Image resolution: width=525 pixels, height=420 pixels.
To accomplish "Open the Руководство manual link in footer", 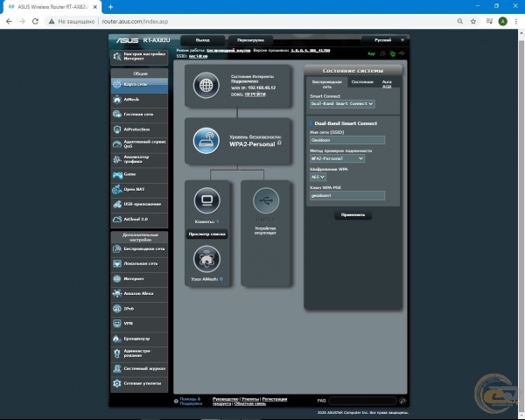I will [x=226, y=399].
